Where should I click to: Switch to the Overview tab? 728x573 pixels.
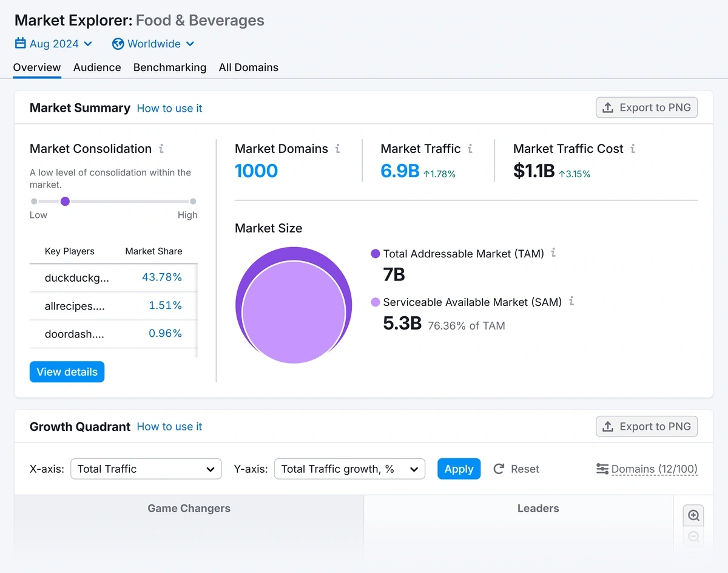coord(37,67)
